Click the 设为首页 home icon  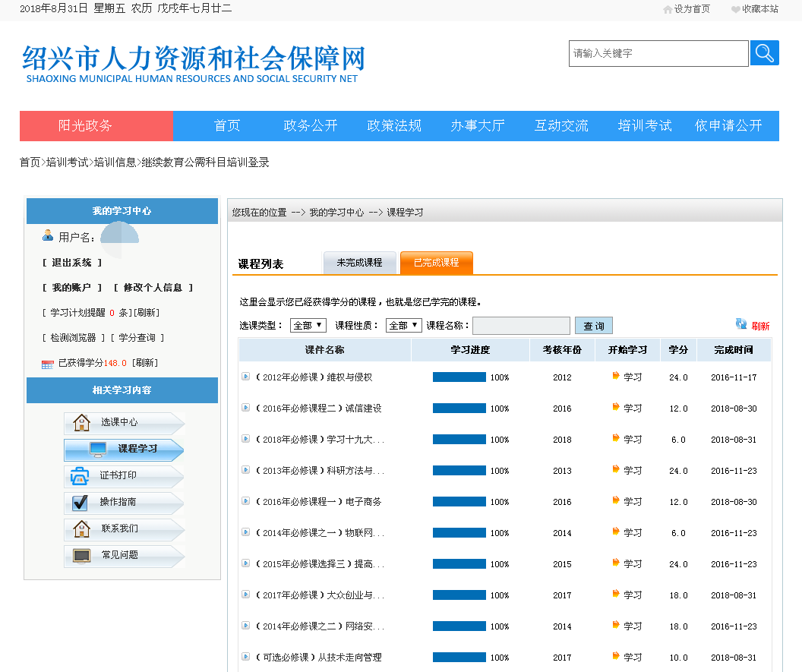[668, 9]
